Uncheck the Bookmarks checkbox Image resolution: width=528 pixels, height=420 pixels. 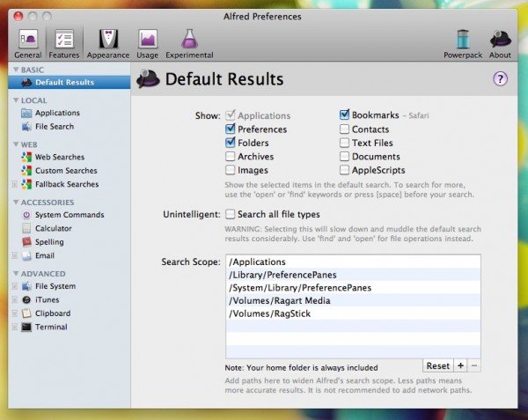(x=344, y=115)
